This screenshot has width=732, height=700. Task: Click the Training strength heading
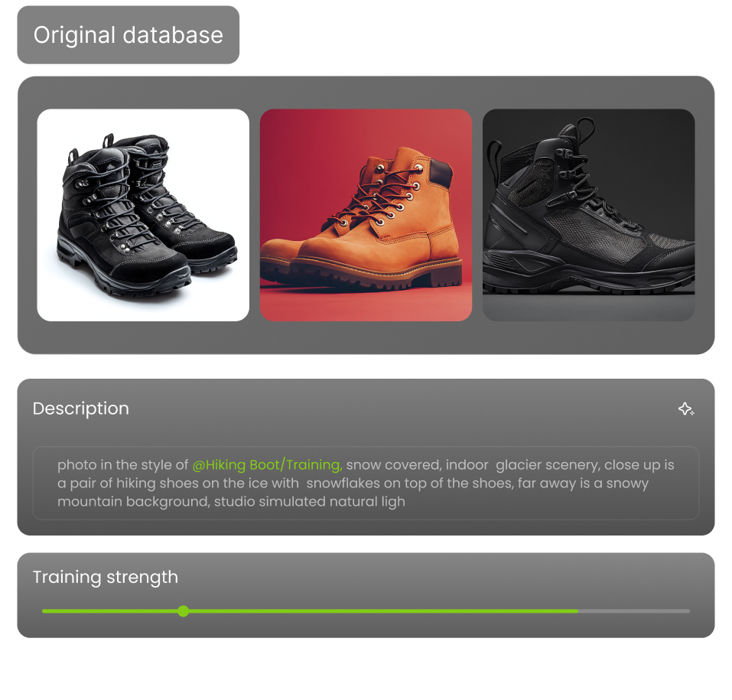[x=106, y=577]
